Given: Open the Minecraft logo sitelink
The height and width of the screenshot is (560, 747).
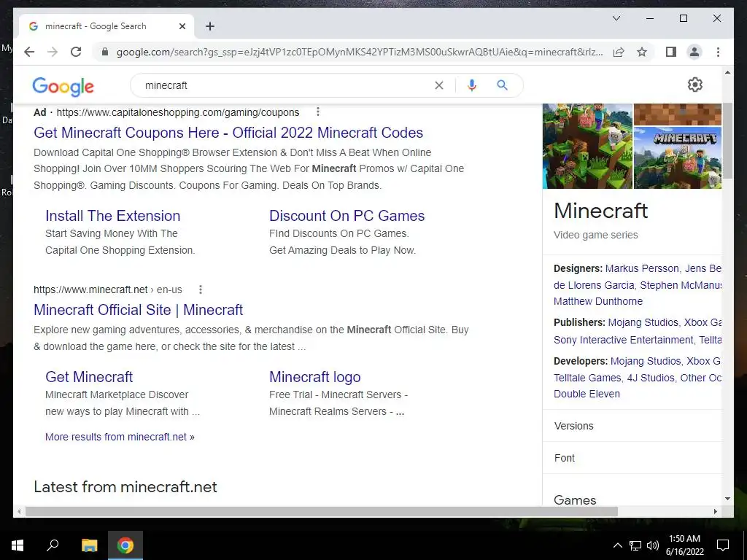Looking at the screenshot, I should pos(315,377).
